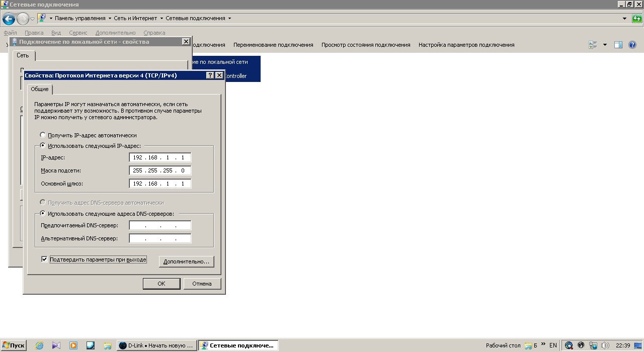Click the refresh icon in address bar

637,19
